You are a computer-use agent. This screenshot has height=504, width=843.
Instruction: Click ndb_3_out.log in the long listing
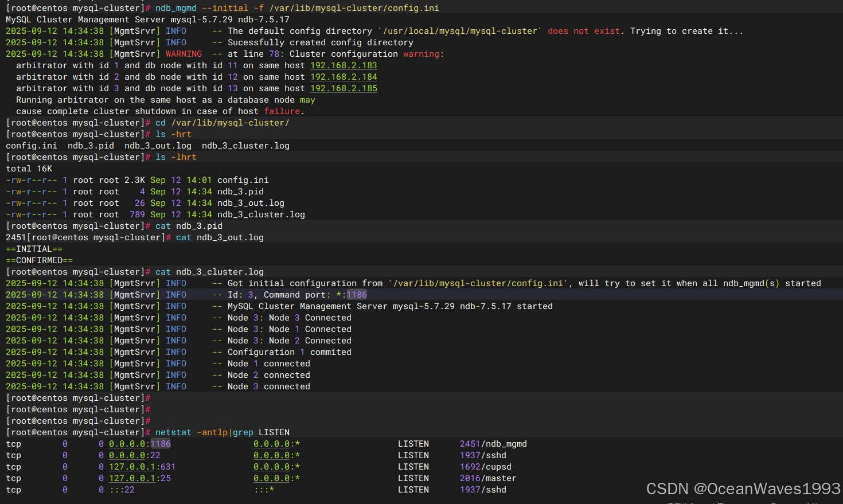[251, 203]
